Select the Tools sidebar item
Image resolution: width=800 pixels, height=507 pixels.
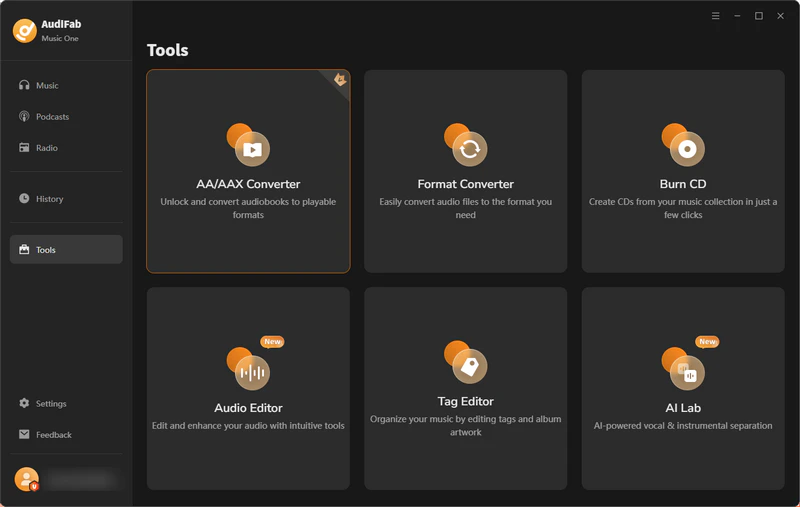click(66, 249)
